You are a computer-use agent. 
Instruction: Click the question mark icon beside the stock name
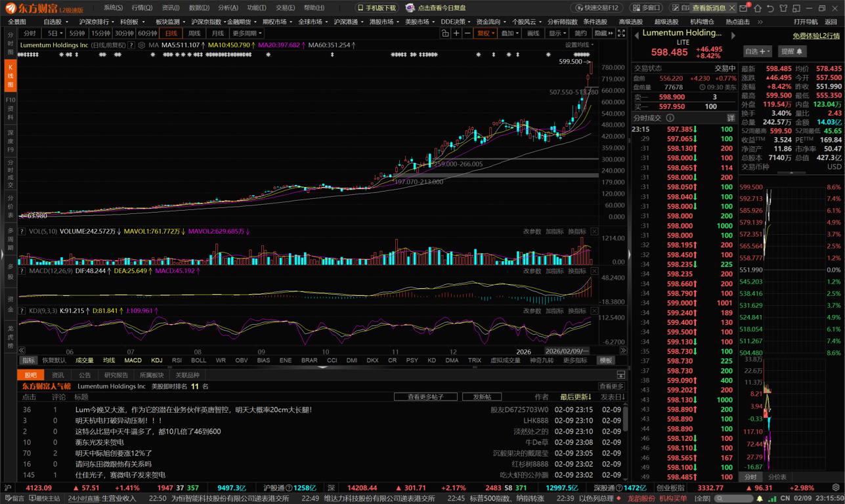[131, 45]
